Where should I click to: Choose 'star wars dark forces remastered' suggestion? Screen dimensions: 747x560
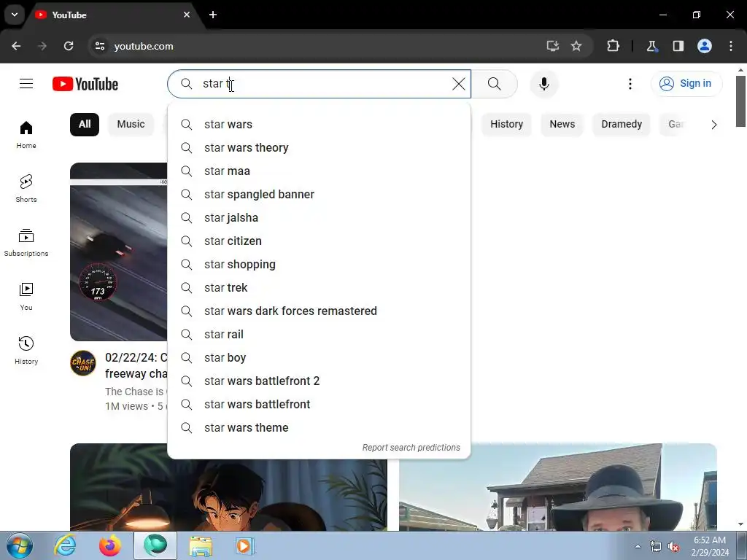tap(319, 311)
